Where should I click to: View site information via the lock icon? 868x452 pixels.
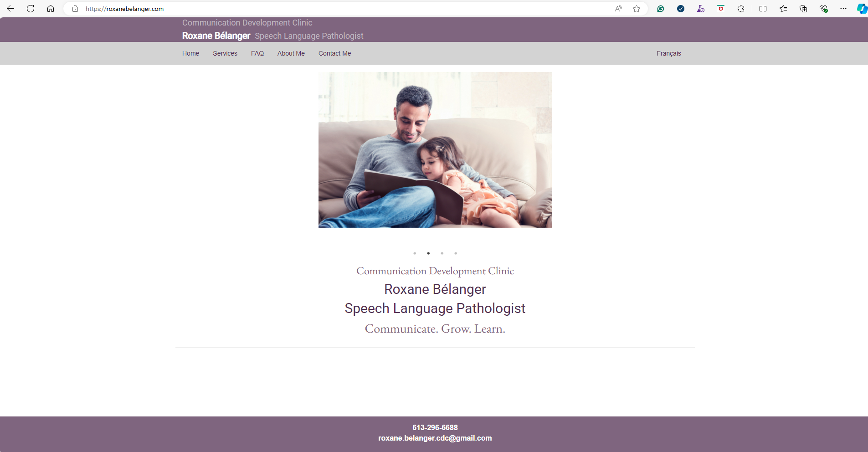click(x=75, y=9)
